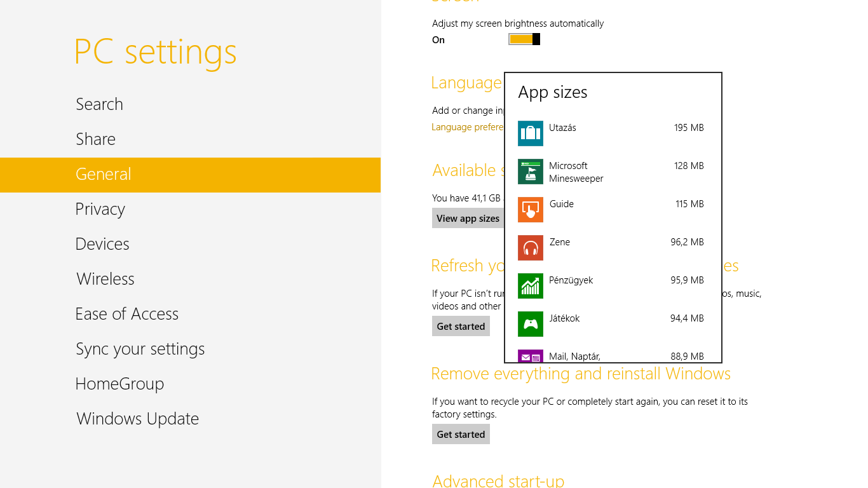Click the View app sizes button
868x488 pixels.
[x=468, y=219]
